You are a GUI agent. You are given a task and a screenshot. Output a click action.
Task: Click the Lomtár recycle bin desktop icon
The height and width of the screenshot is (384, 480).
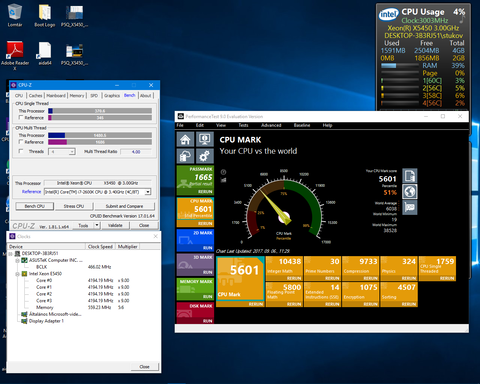(x=15, y=15)
